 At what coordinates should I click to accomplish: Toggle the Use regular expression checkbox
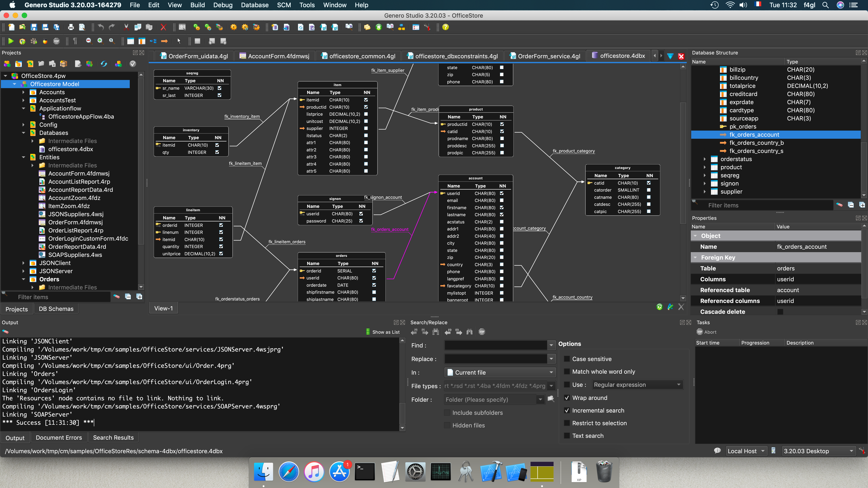point(567,385)
